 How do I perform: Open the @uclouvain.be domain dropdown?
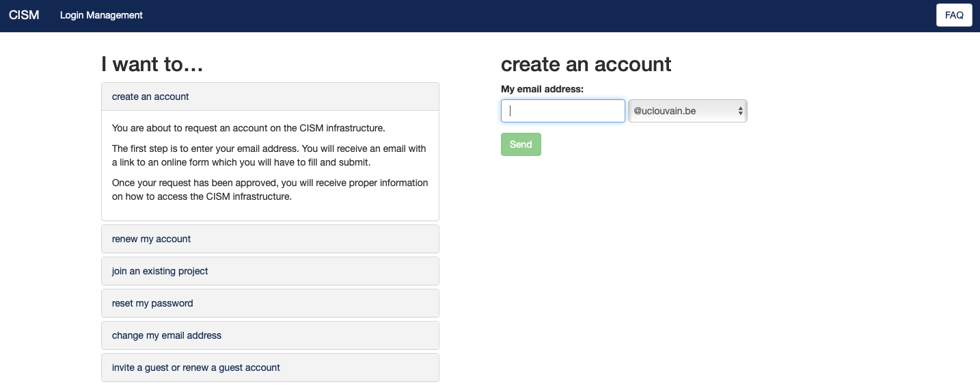click(x=688, y=111)
